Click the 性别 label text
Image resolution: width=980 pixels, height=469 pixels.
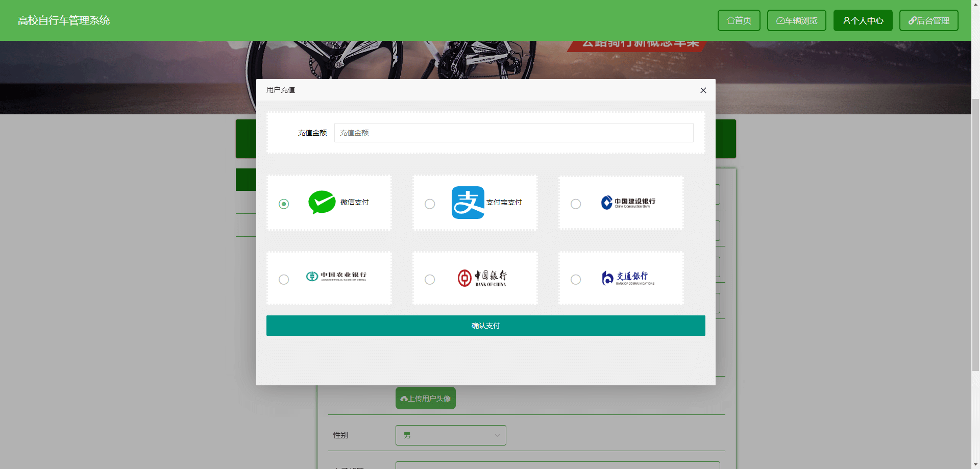click(340, 435)
